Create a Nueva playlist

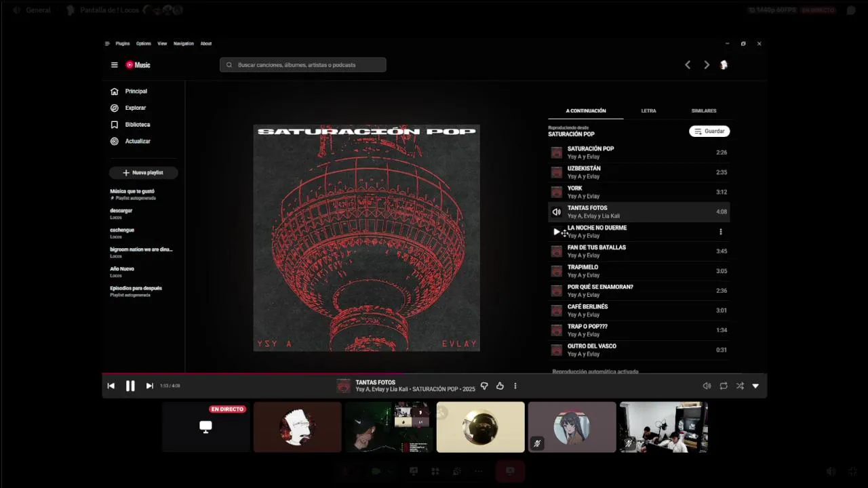click(143, 173)
